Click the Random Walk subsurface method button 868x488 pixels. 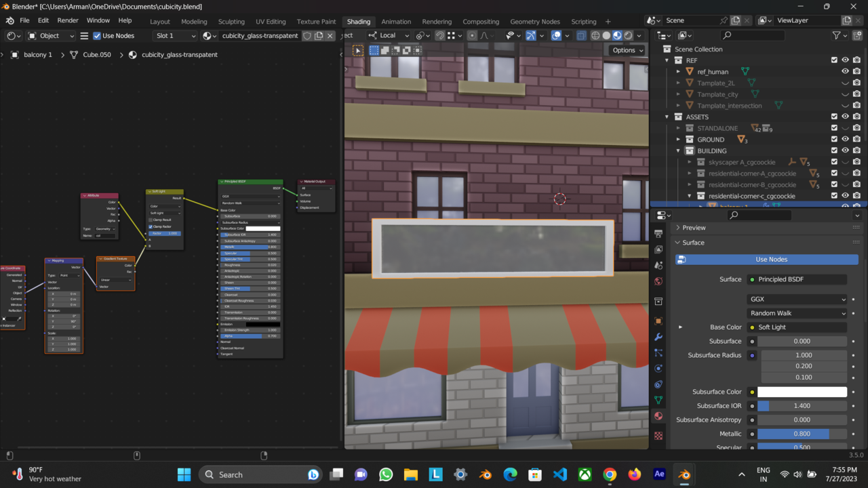pos(797,313)
